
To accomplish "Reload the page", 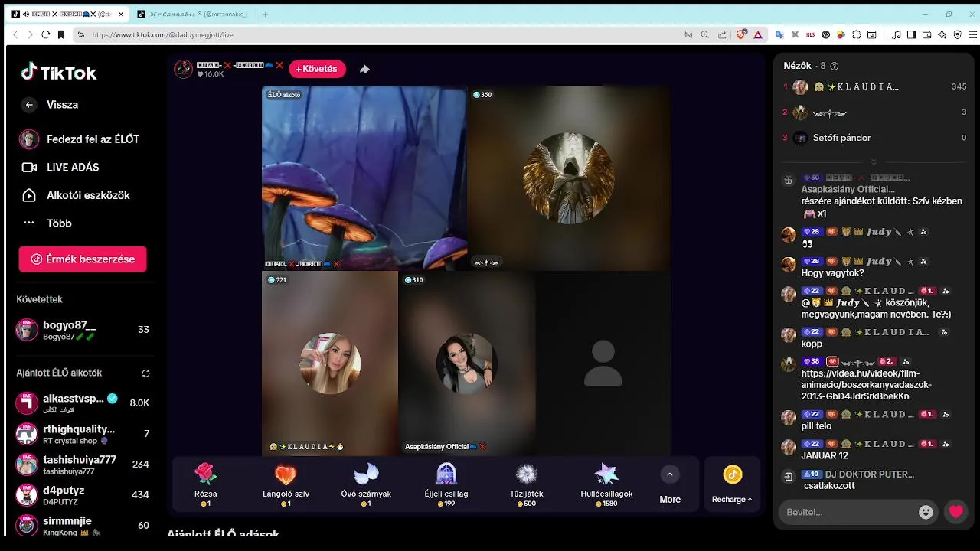I will click(46, 34).
